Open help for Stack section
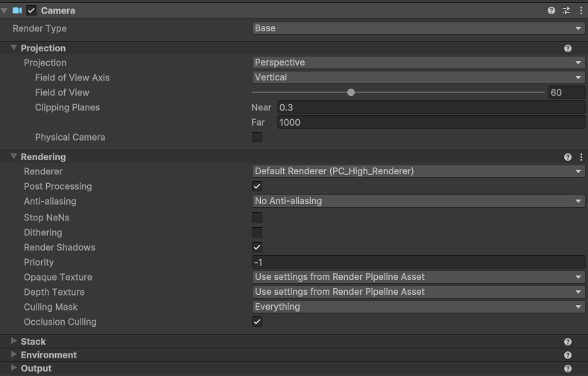Screen dimensions: 588x376 [568, 342]
